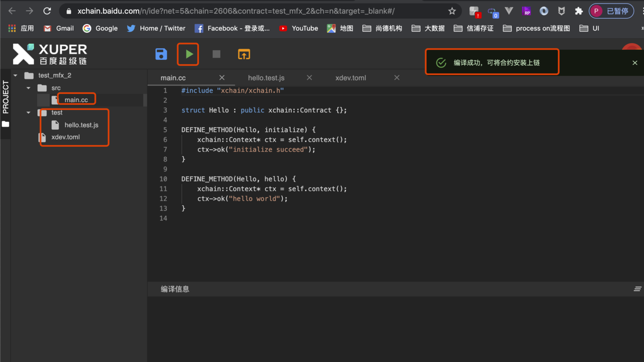
Task: Switch to the hello.test.js tab
Action: 266,77
